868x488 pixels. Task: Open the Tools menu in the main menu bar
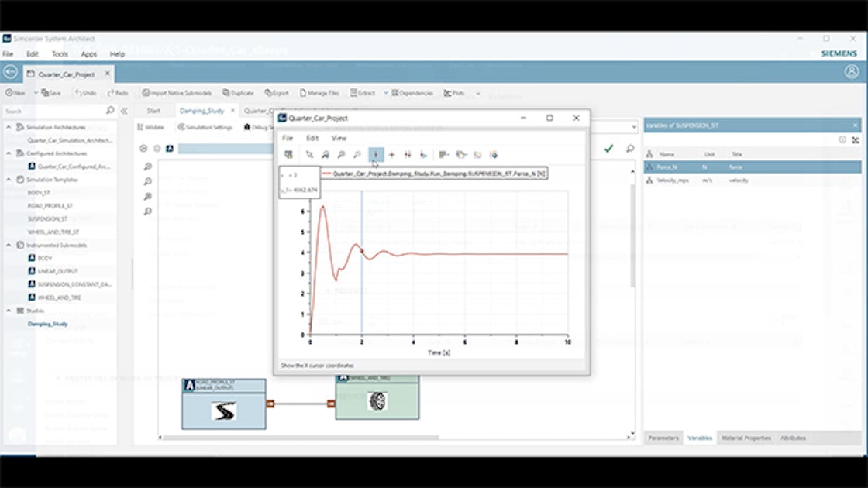60,54
